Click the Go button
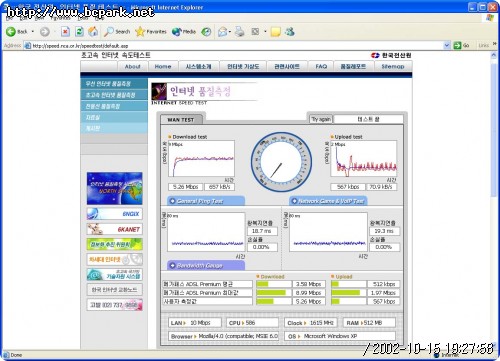This screenshot has width=500, height=361. coord(462,45)
